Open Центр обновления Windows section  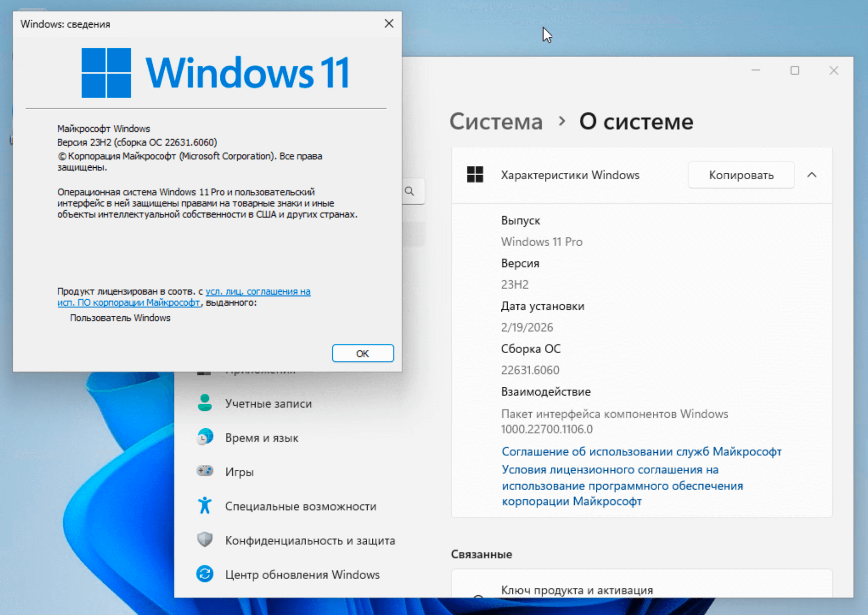click(x=302, y=574)
